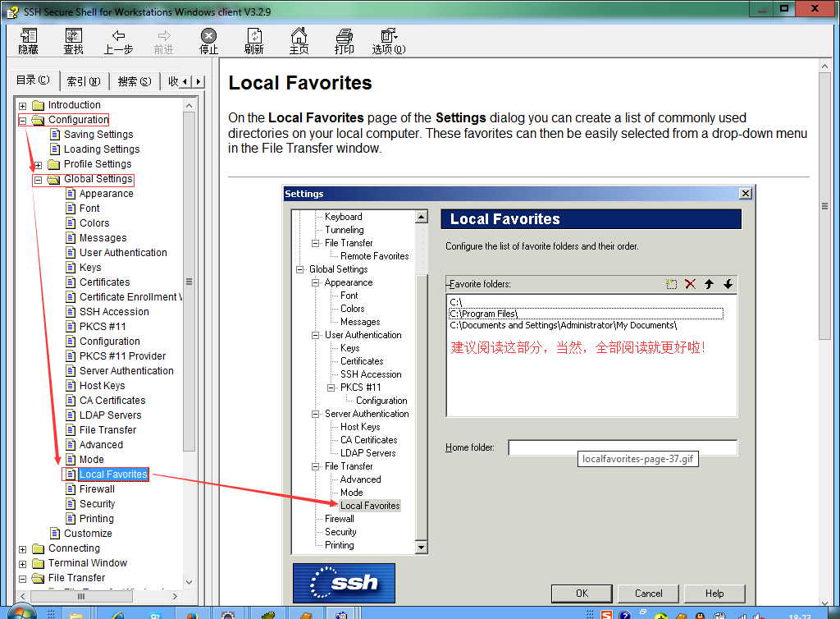Collapse the Configuration tree node

click(x=22, y=121)
